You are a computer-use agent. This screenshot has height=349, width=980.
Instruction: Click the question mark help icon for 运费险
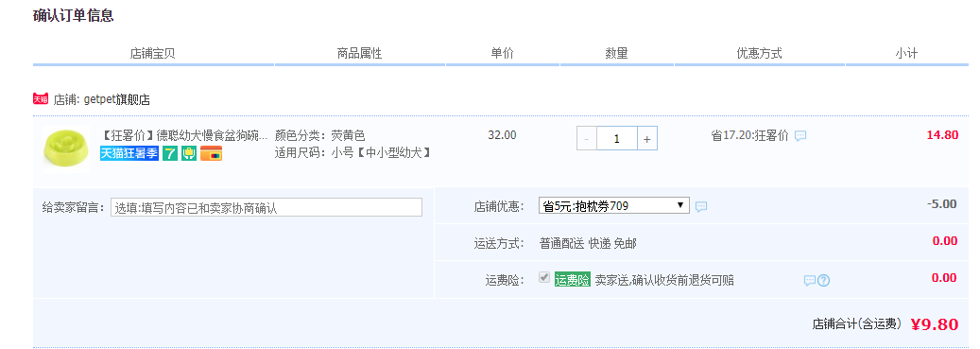[824, 281]
